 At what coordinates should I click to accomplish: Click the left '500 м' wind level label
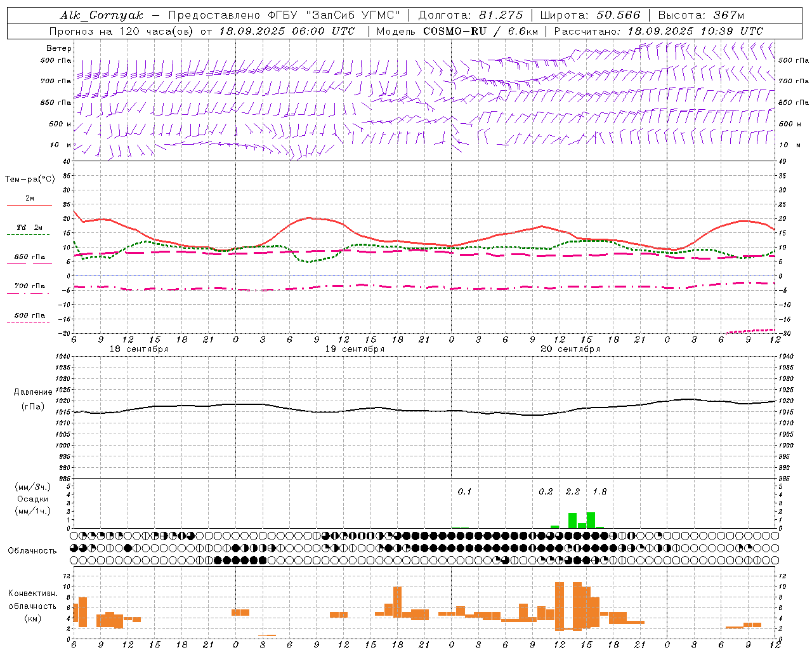60,124
